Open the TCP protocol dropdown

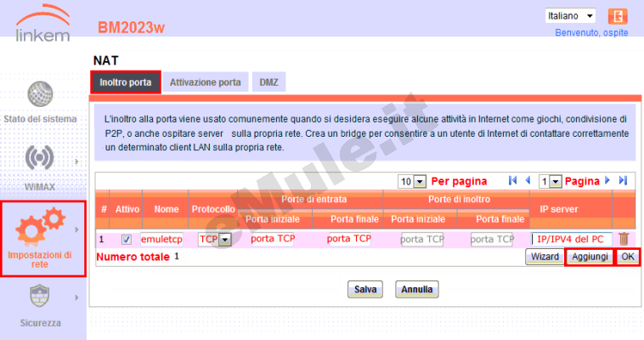[215, 239]
